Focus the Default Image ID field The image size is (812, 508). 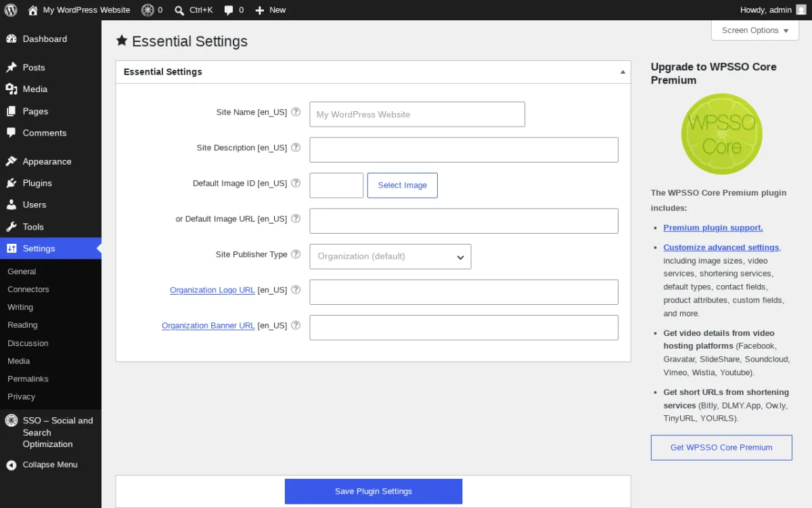(x=336, y=186)
